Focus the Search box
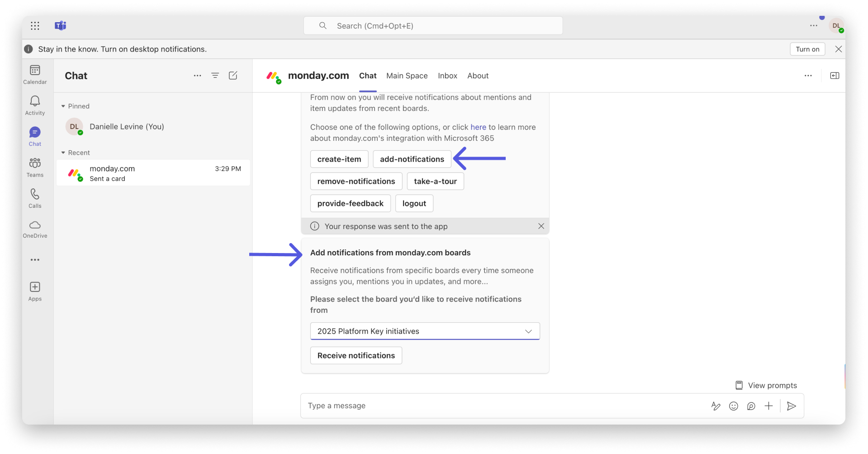 point(433,26)
